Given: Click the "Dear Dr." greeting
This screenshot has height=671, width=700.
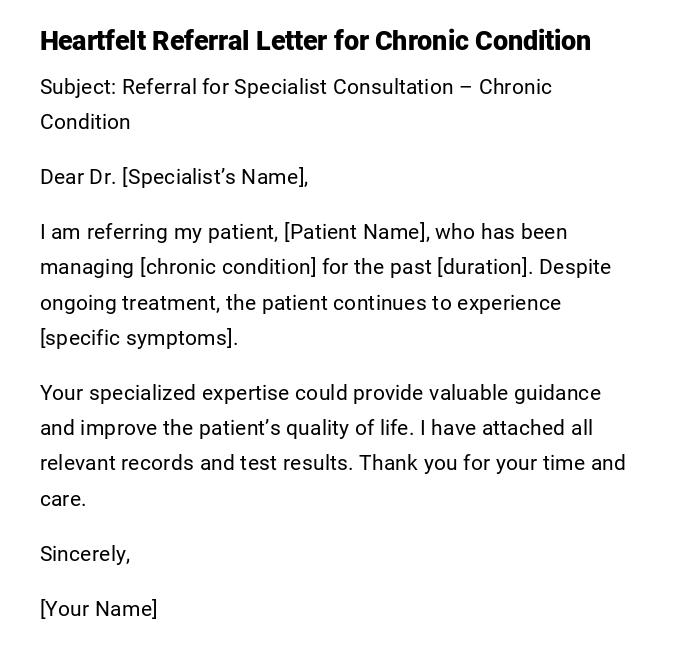Looking at the screenshot, I should [78, 177].
